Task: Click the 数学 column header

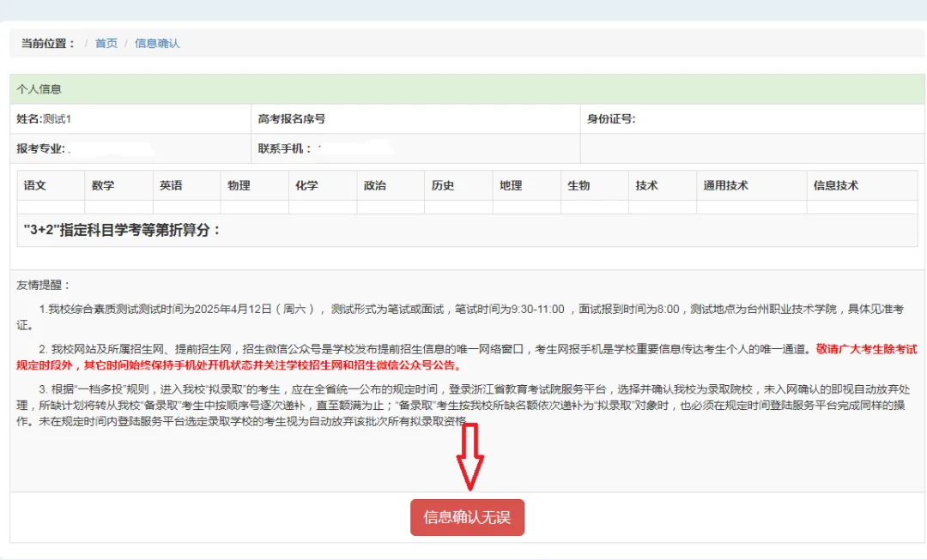Action: click(x=103, y=185)
